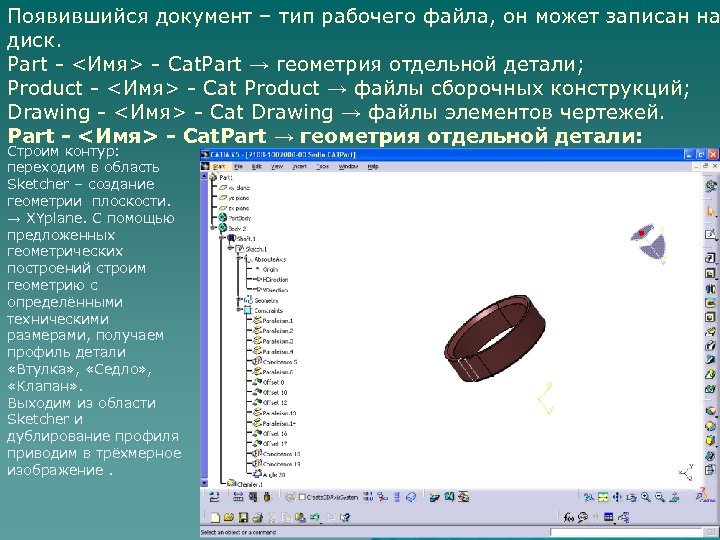Click the Zoom Out magnifier icon
Screen dimensions: 720x540
pyautogui.click(x=660, y=497)
